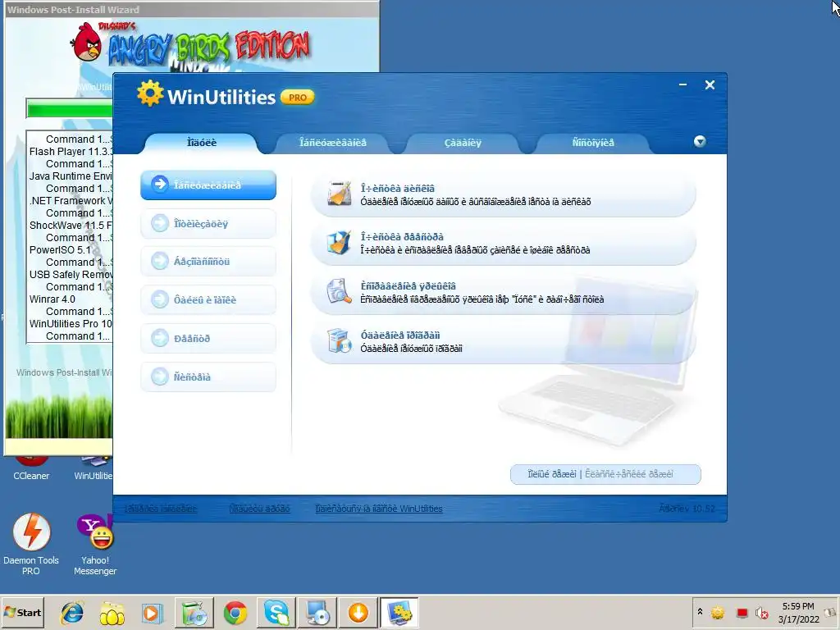Open the media player icon on the taskbar
The width and height of the screenshot is (840, 630).
pyautogui.click(x=152, y=613)
